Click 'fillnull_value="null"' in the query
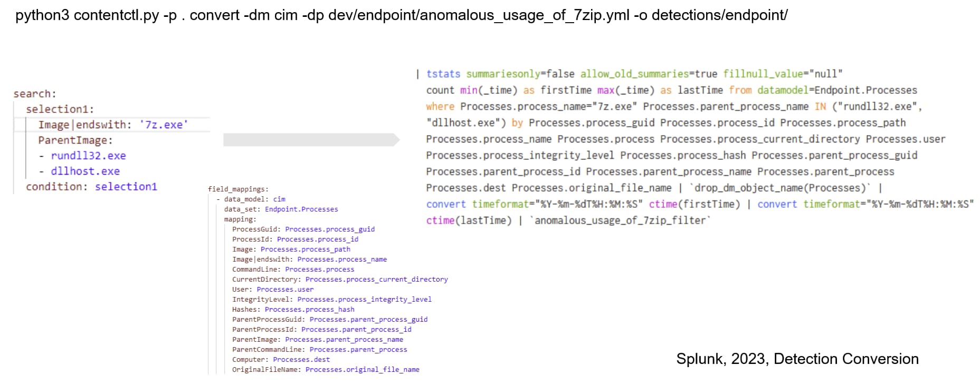This screenshot has height=384, width=980. point(783,74)
